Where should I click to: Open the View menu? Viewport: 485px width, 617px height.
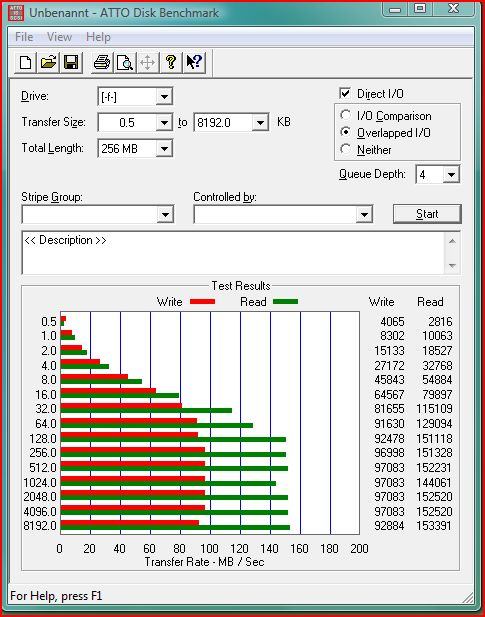tap(59, 37)
